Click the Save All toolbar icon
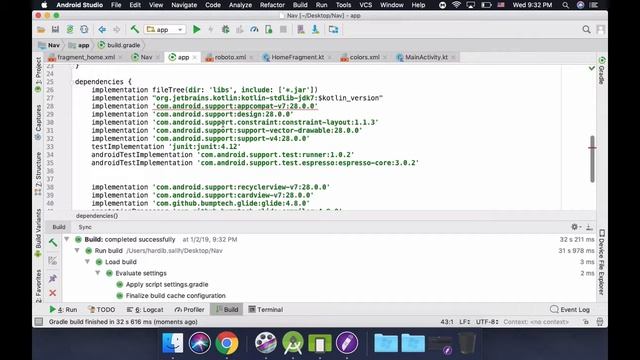Screen dimensions: 640x360 55,29
